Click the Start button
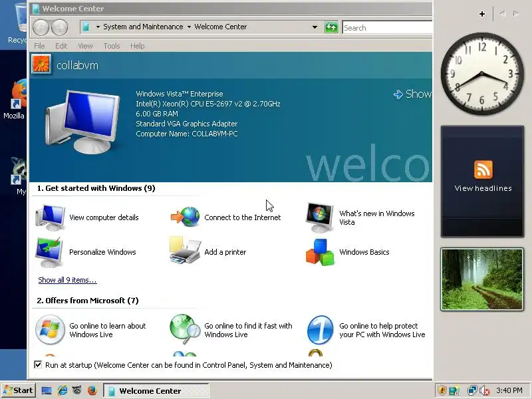Viewport: 532px width, 399px height. (x=18, y=390)
